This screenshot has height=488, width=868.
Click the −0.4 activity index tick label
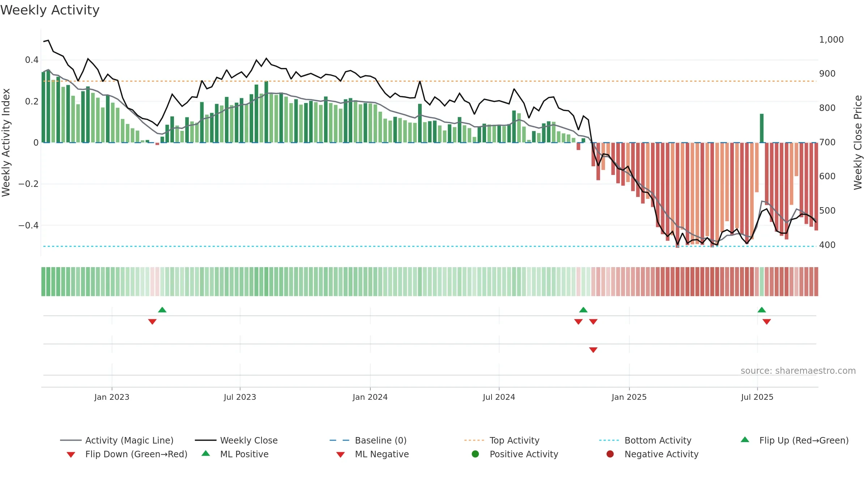pos(29,225)
